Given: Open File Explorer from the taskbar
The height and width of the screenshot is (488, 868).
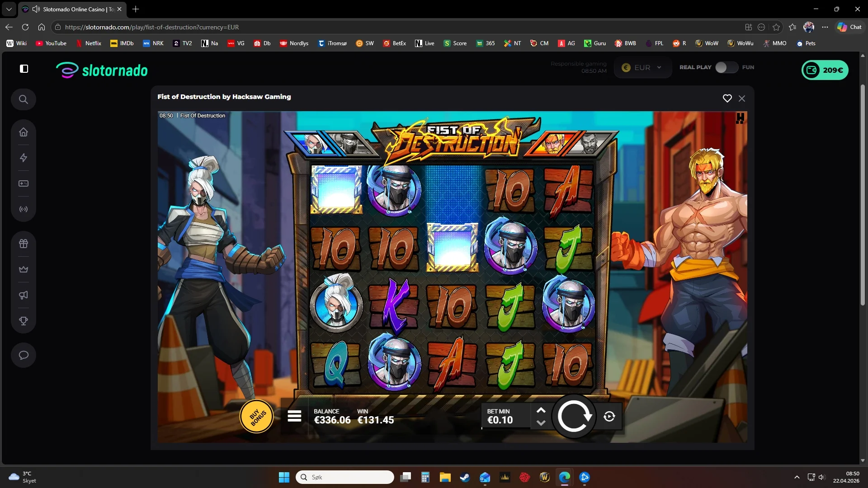Looking at the screenshot, I should pyautogui.click(x=445, y=477).
